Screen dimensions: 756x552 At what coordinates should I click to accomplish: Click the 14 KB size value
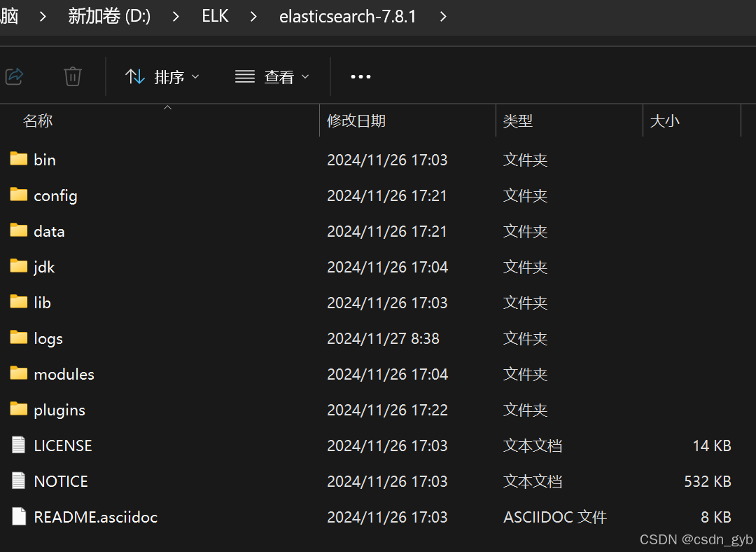[712, 446]
